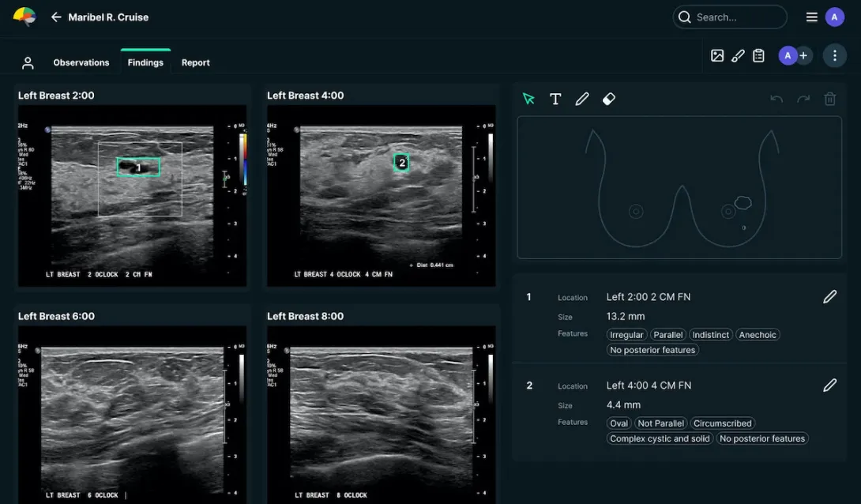This screenshot has width=861, height=504.
Task: Toggle the Complex cystic and solid tag
Action: point(659,438)
